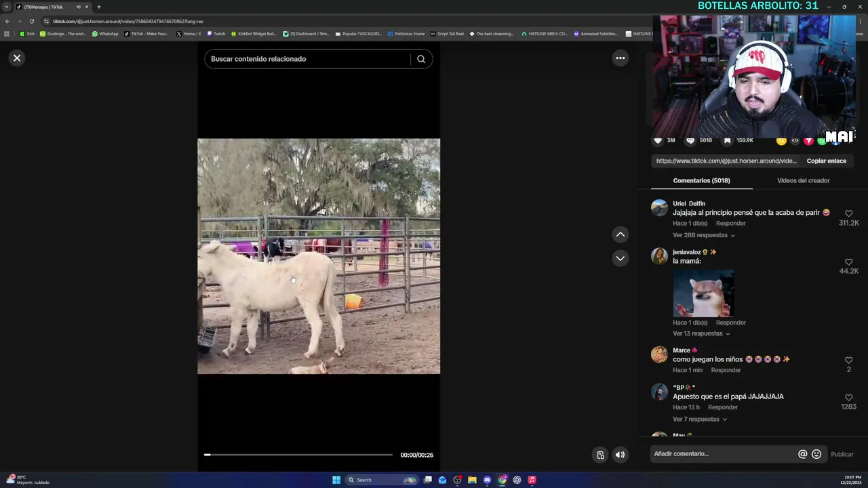
Task: Like jenlavaloz's comment
Action: (x=848, y=262)
